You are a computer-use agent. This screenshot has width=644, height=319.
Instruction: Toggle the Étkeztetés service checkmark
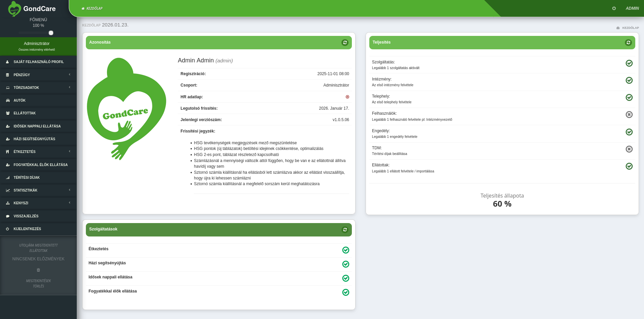345,250
